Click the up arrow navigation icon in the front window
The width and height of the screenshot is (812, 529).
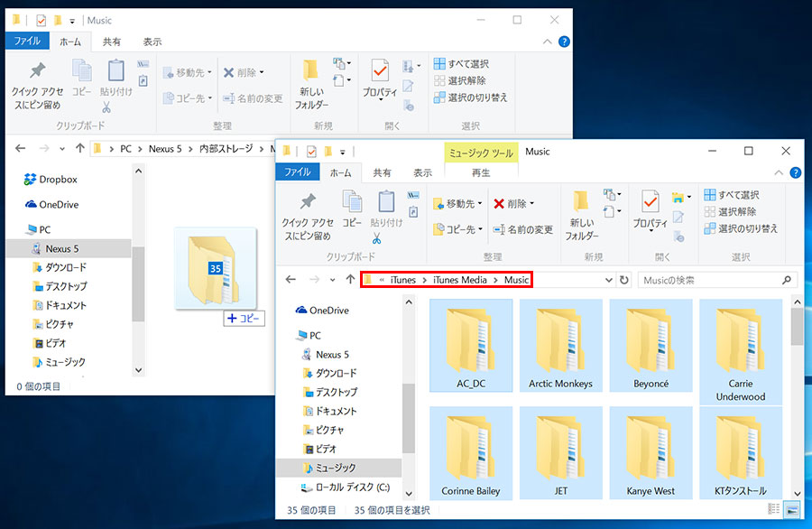[x=350, y=279]
